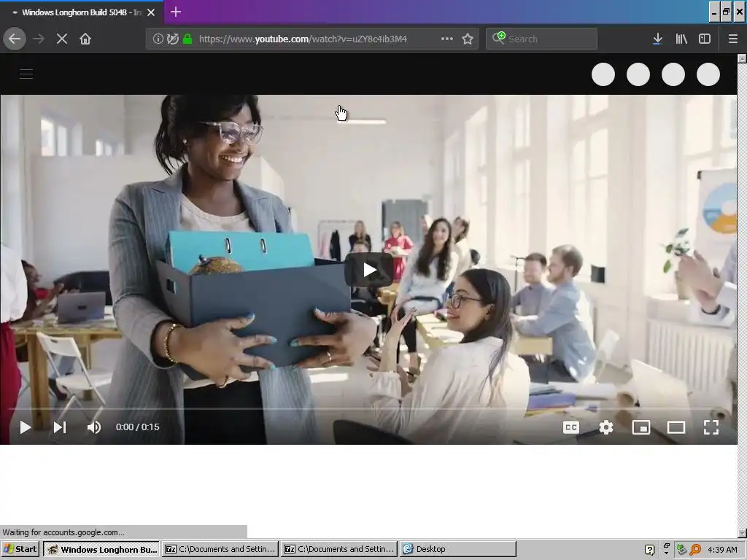Click the third placeholder circle in YouTube header

coord(673,74)
